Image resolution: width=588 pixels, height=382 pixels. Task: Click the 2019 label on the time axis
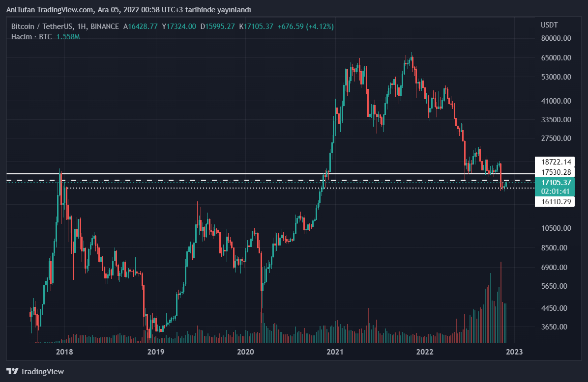[156, 352]
